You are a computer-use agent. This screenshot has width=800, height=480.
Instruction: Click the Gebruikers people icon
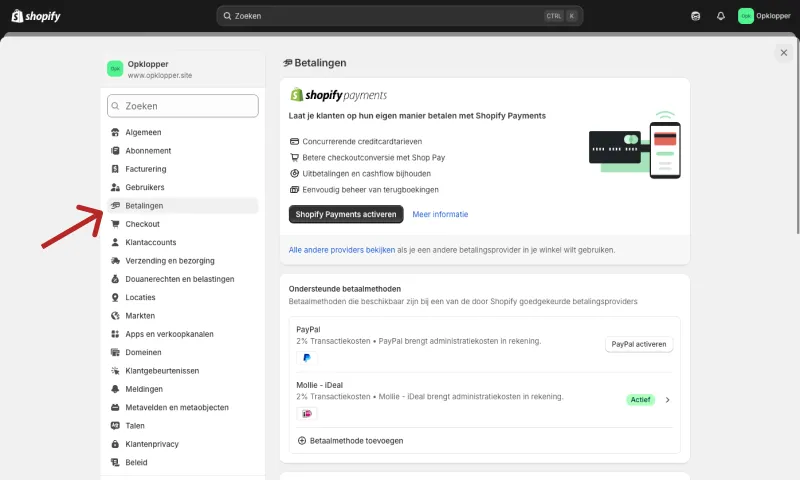coord(115,187)
